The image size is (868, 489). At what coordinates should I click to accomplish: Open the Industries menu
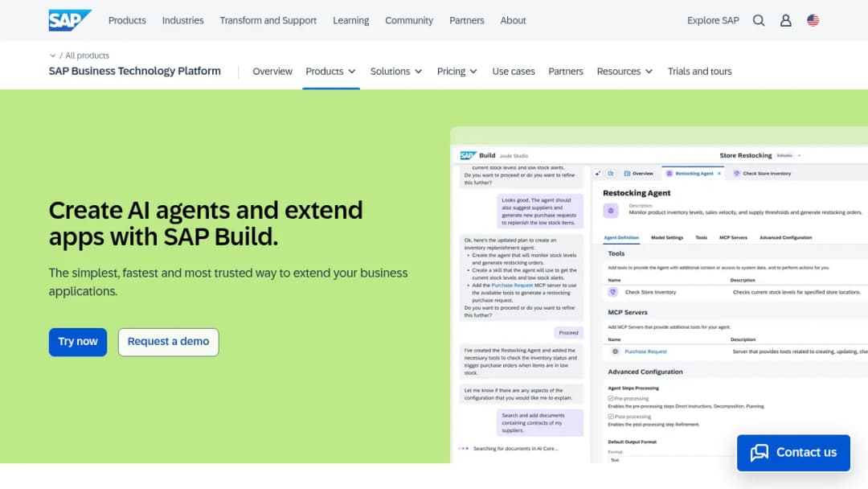click(x=182, y=20)
